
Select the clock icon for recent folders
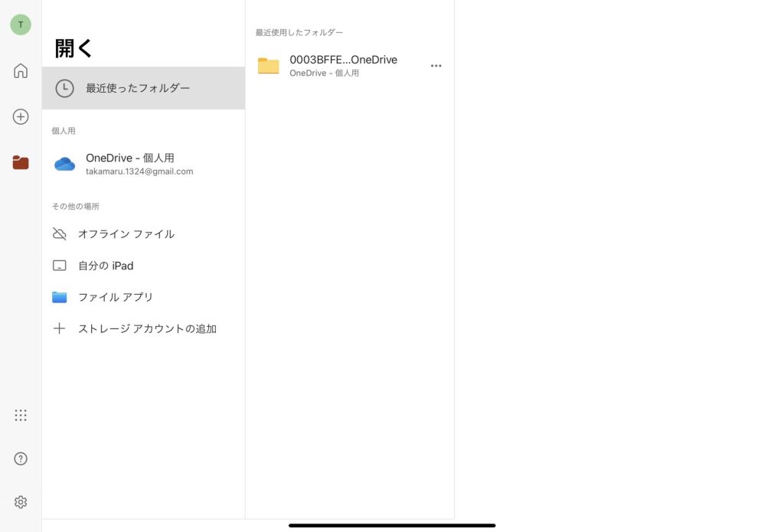point(64,88)
